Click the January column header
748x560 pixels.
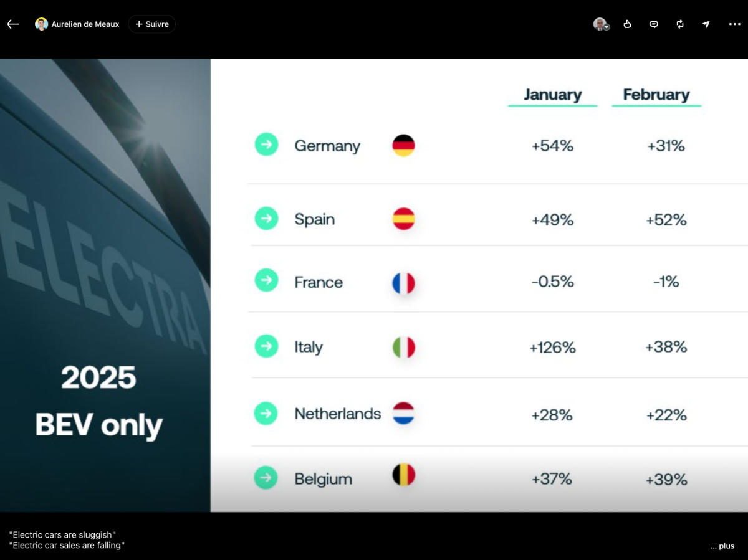point(552,95)
